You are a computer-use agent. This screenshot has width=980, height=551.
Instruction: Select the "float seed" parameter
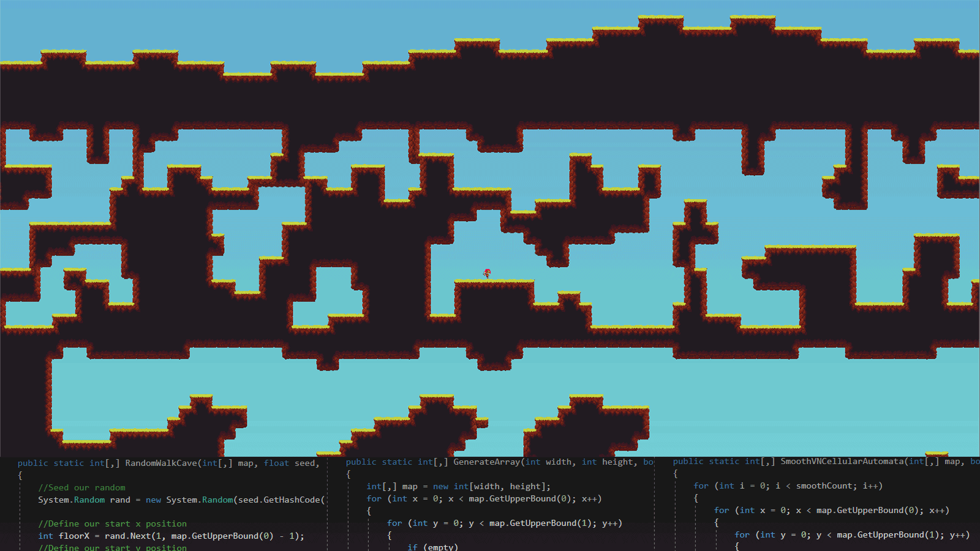pos(291,463)
